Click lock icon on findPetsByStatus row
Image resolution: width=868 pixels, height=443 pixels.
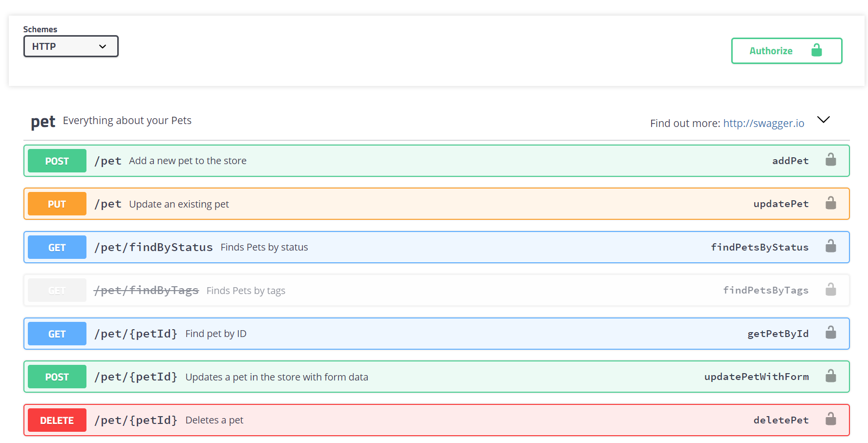pos(830,246)
